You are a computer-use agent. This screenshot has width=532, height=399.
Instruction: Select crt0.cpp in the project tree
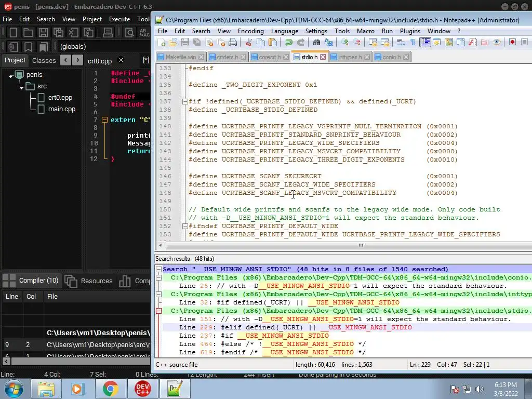click(60, 97)
